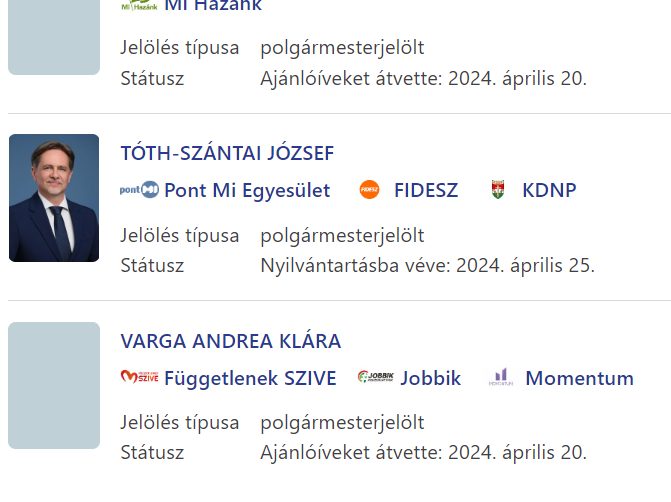Open the Mi Hazánk party name link
The image size is (671, 502).
click(x=213, y=6)
